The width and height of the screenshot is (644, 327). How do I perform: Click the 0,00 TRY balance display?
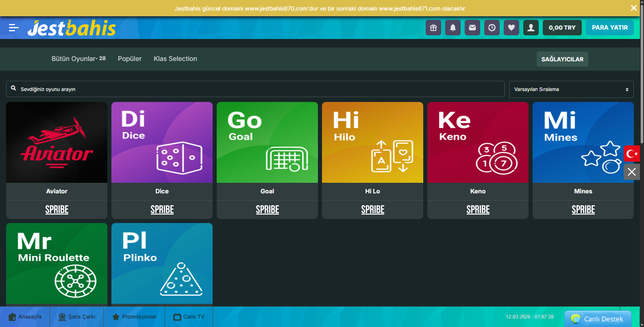(x=562, y=28)
